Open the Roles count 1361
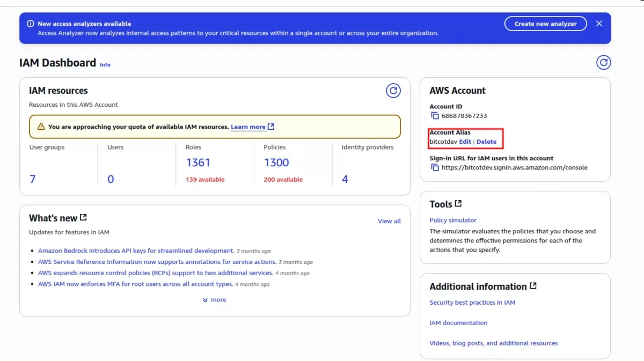Screen dimensions: 644x361 198,163
